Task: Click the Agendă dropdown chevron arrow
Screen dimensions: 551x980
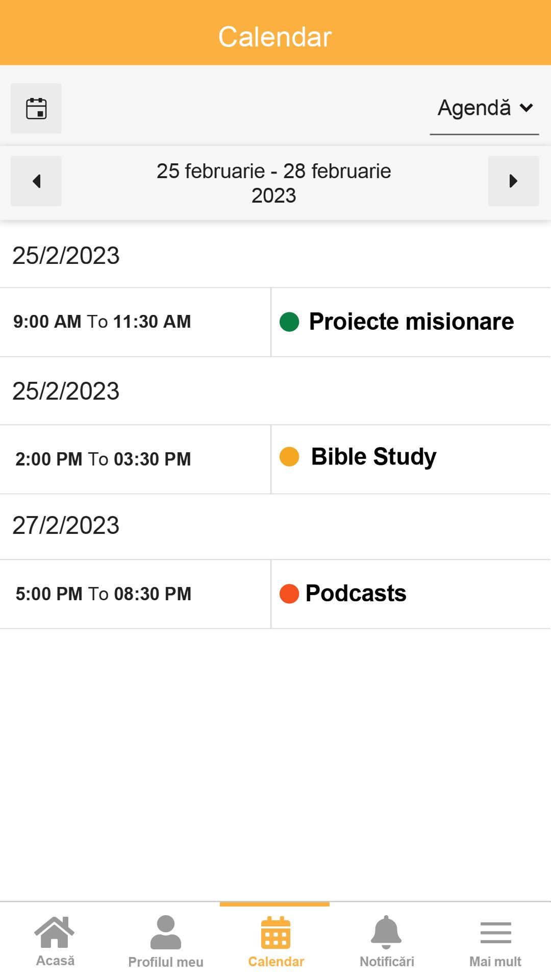Action: 526,108
